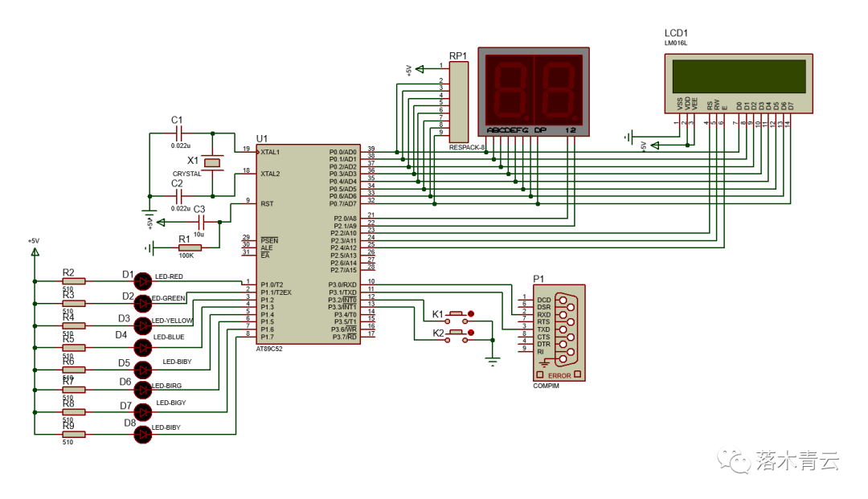Click the RESPACK-8 resistor pack RP1
The image size is (868, 499).
(458, 102)
